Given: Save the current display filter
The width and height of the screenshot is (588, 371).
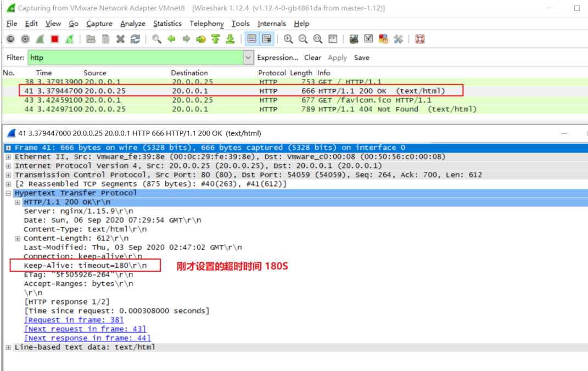Looking at the screenshot, I should tap(362, 58).
